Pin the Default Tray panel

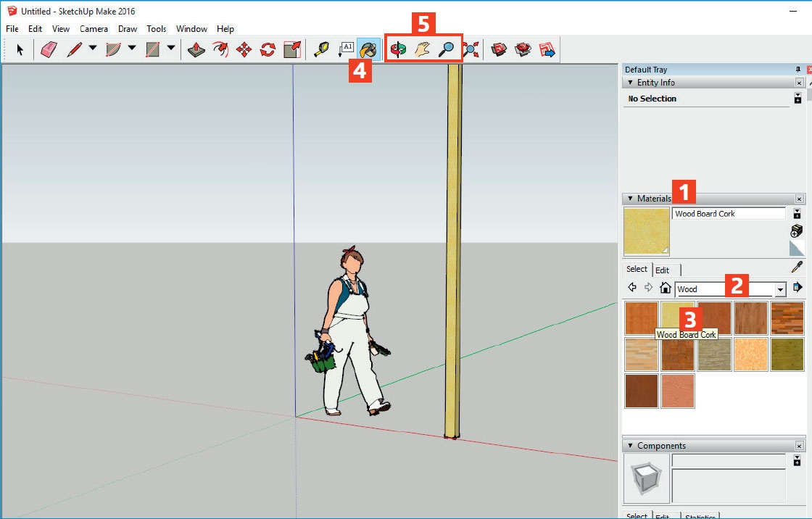(798, 70)
